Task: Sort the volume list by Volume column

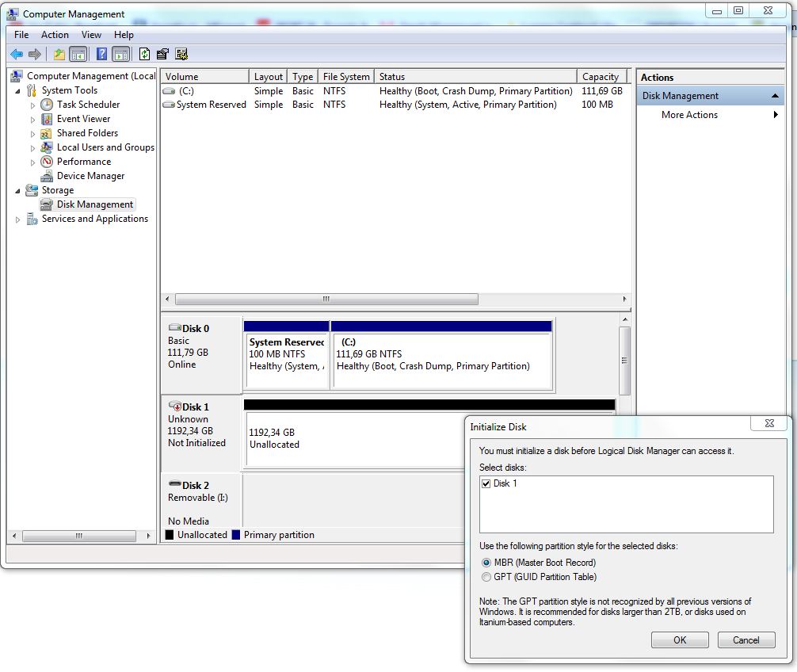Action: (x=205, y=77)
